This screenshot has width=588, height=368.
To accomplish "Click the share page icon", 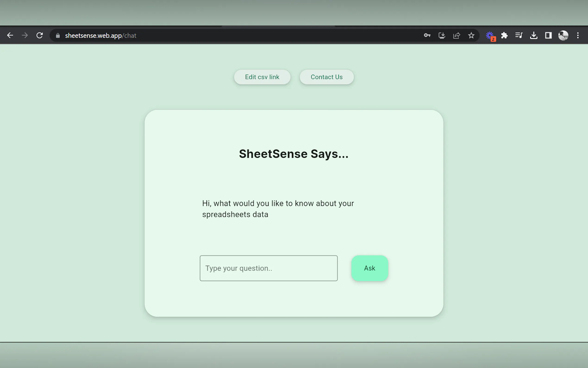I will click(x=457, y=35).
